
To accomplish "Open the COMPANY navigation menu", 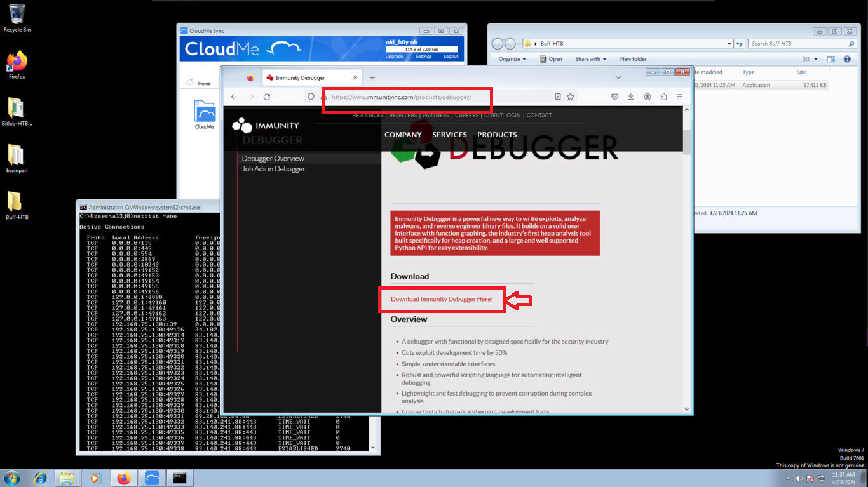I will [403, 135].
